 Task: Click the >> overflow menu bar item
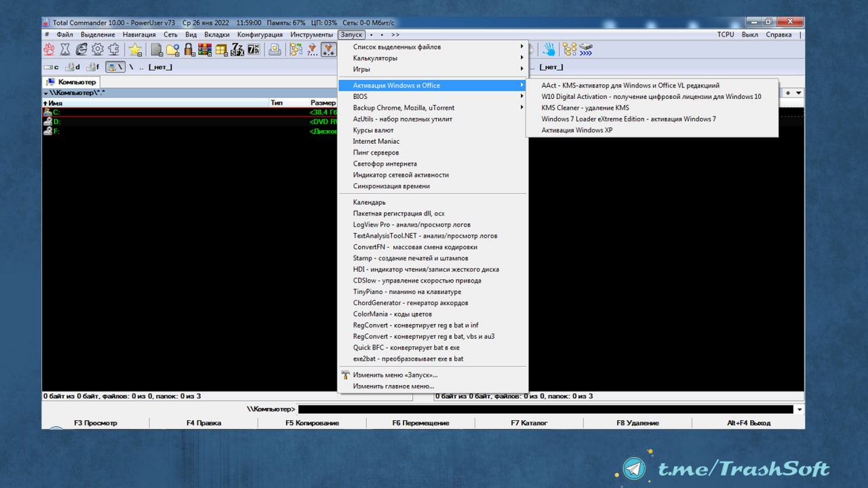click(395, 35)
